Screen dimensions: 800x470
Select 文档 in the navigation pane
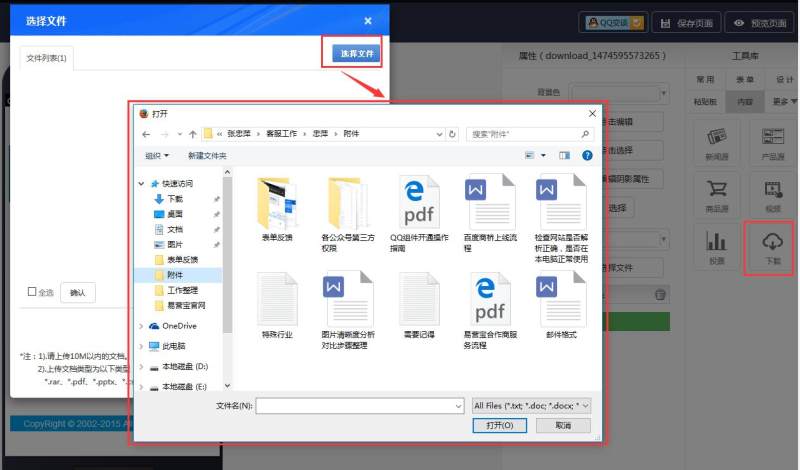174,230
